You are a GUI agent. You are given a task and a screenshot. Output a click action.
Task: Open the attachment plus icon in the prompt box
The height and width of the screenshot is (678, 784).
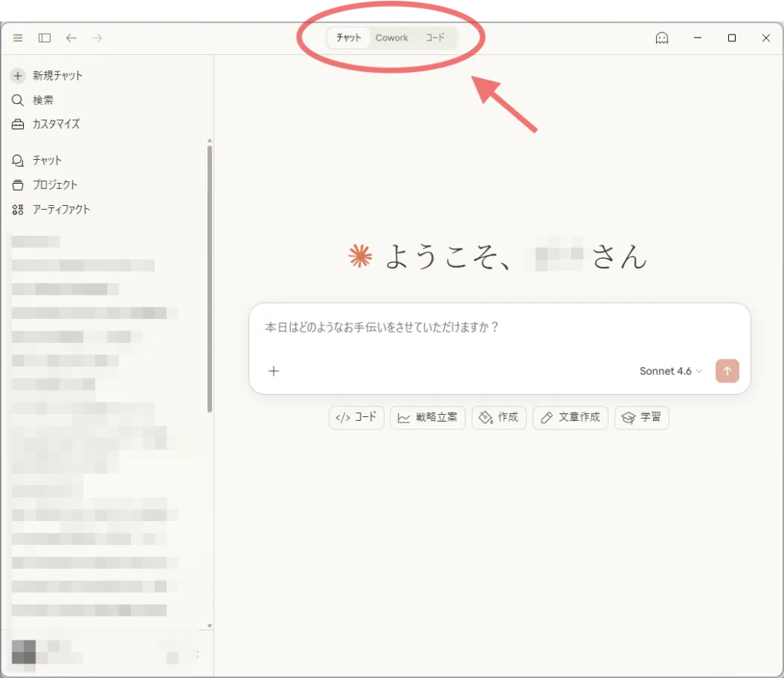[x=273, y=371]
